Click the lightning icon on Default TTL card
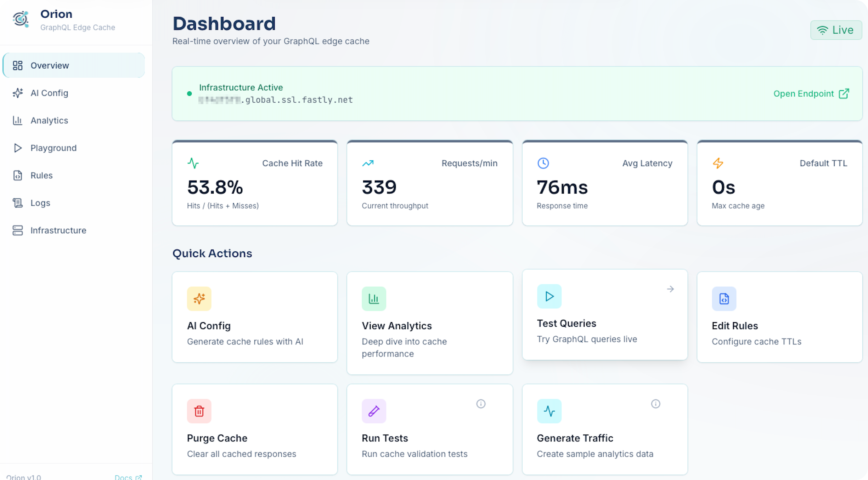Image resolution: width=868 pixels, height=480 pixels. tap(718, 163)
